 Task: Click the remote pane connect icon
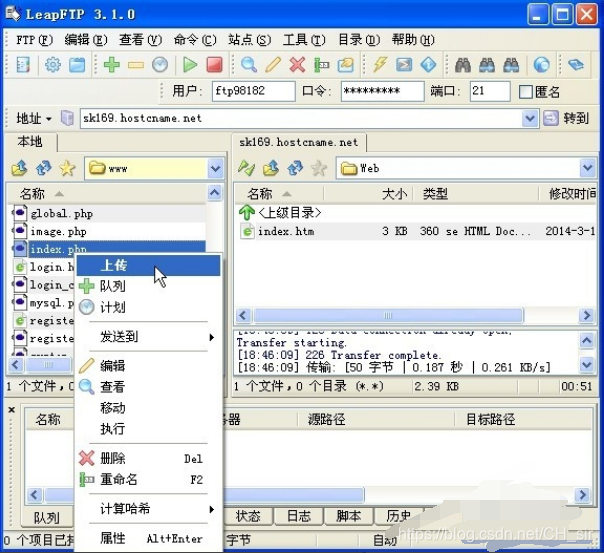pyautogui.click(x=247, y=168)
